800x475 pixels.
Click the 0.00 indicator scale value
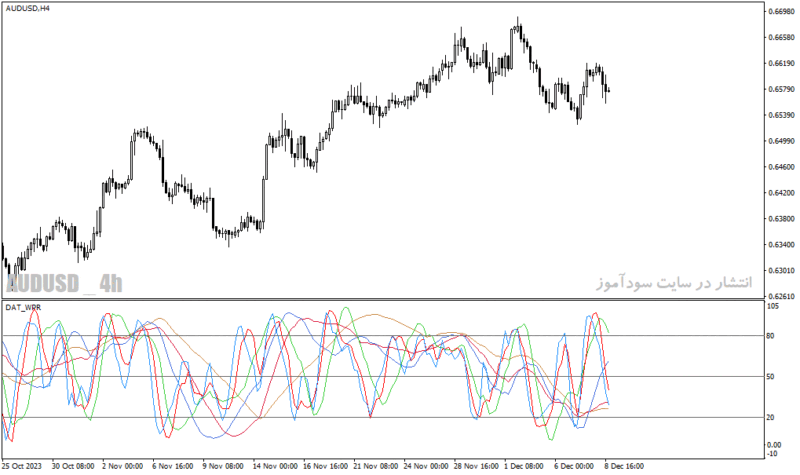coord(774,445)
